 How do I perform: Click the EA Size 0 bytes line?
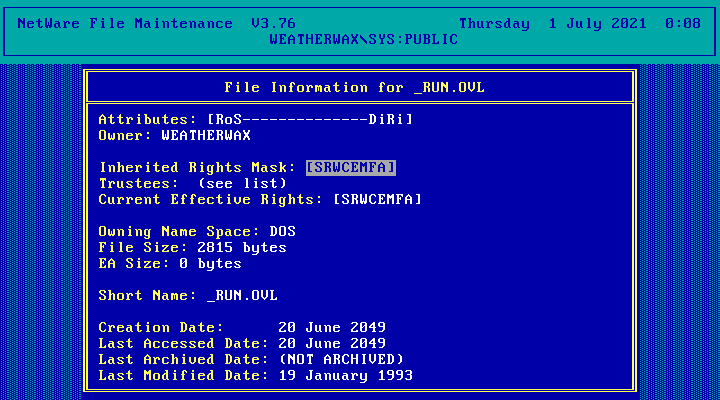[170, 263]
